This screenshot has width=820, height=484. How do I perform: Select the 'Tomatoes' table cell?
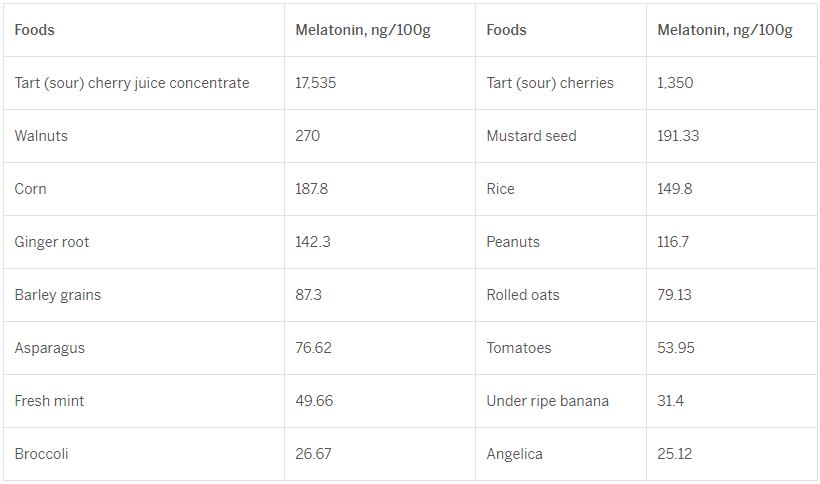coord(519,348)
